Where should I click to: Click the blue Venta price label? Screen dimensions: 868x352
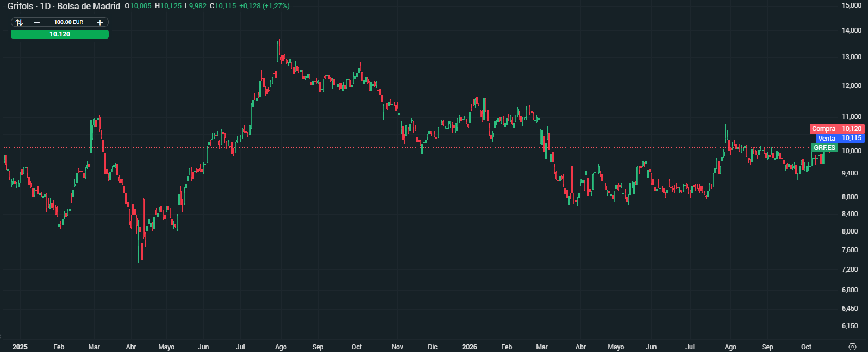point(827,139)
